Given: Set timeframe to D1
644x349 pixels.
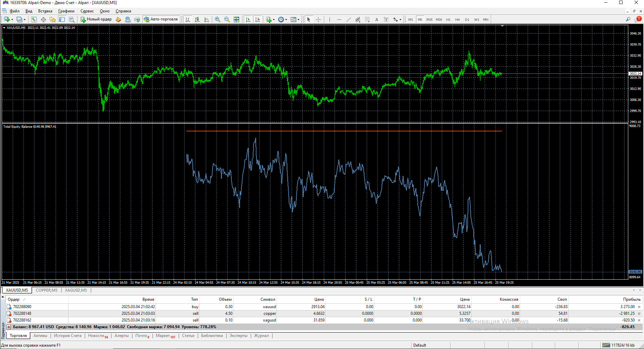Looking at the screenshot, I should click(467, 19).
